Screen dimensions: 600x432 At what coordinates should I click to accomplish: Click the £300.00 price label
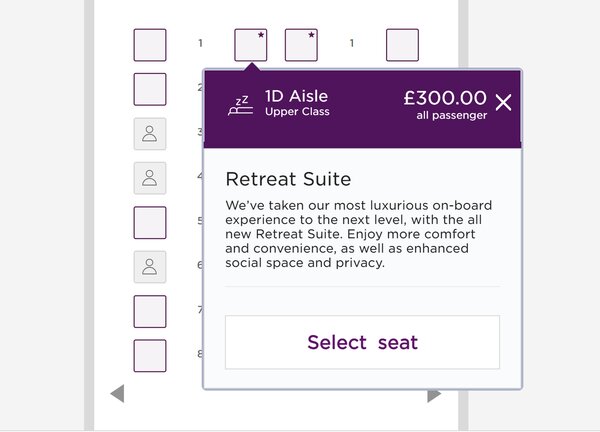coord(445,98)
